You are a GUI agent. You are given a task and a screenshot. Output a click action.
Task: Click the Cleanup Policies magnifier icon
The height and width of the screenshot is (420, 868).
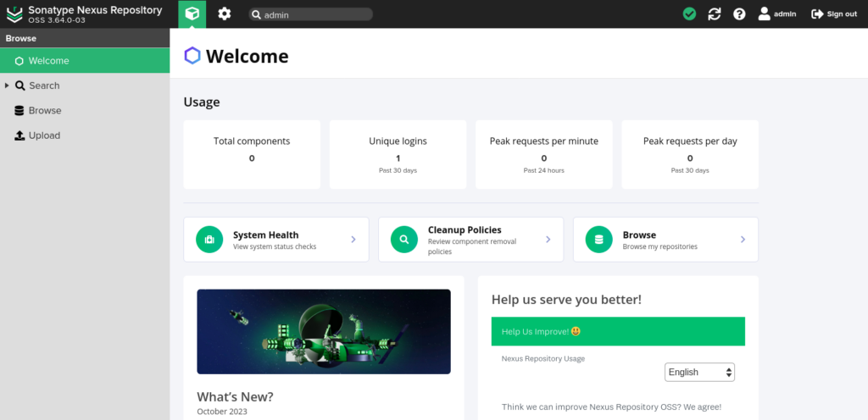click(x=404, y=240)
